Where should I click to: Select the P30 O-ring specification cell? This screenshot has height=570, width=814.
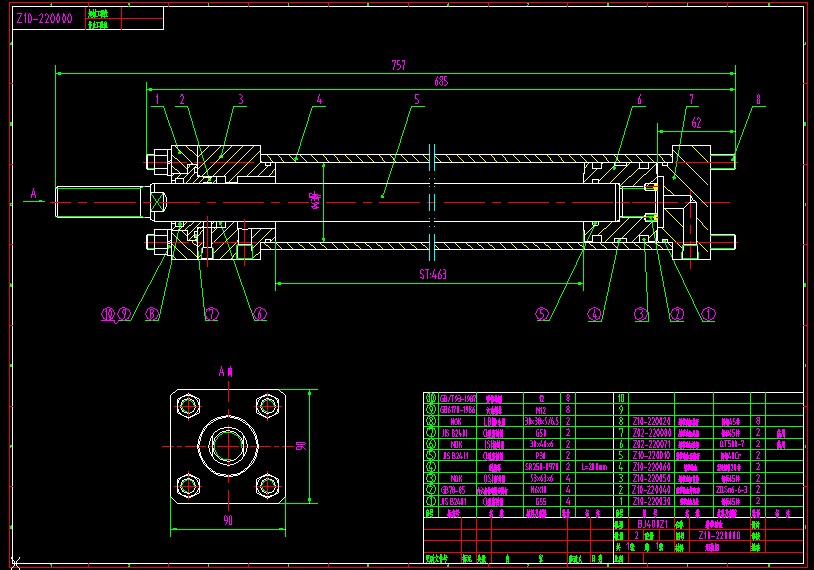point(541,456)
